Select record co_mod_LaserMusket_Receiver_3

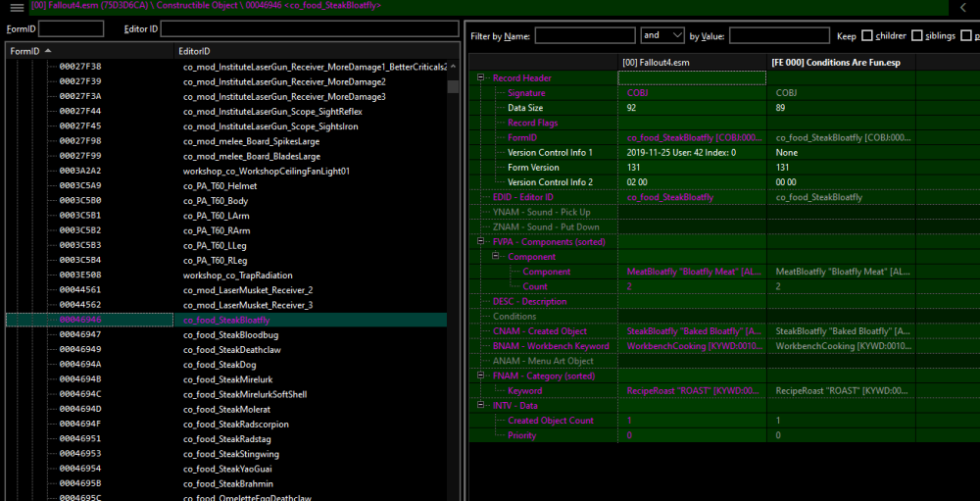point(248,305)
